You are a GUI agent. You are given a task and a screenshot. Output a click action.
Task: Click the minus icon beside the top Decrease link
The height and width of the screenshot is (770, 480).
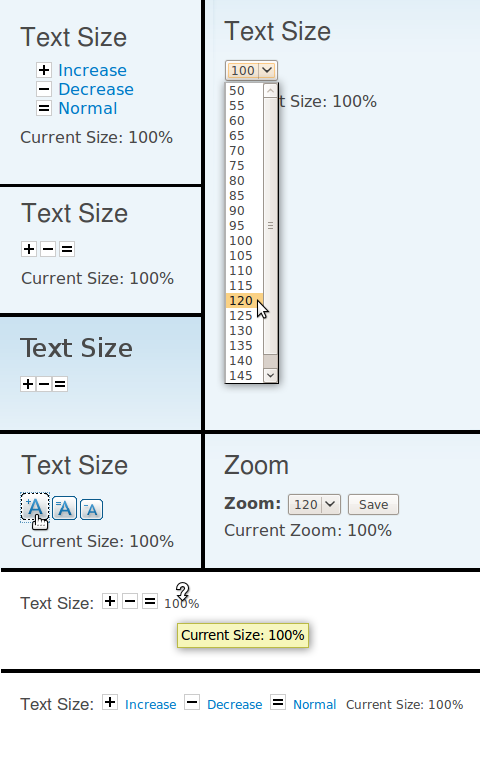tap(44, 89)
